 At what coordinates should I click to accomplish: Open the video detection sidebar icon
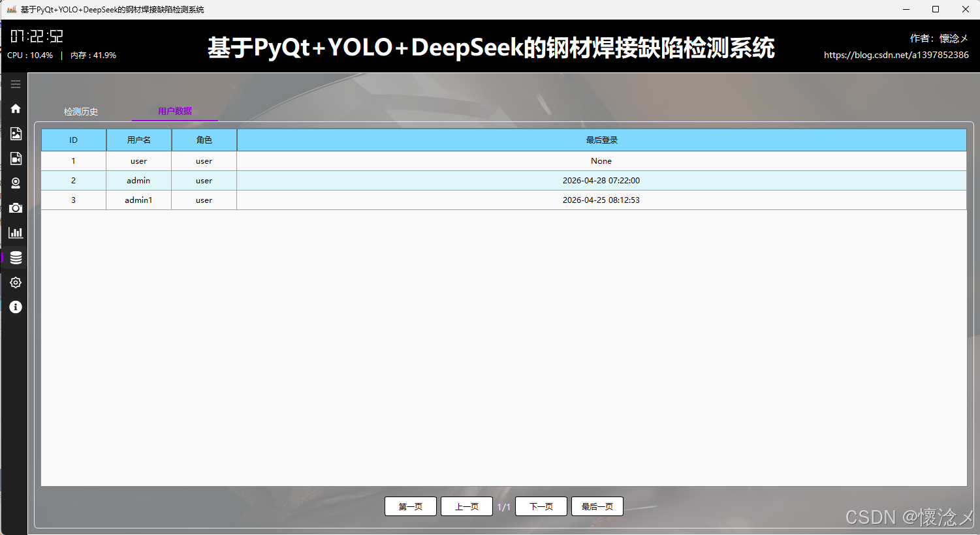[16, 159]
